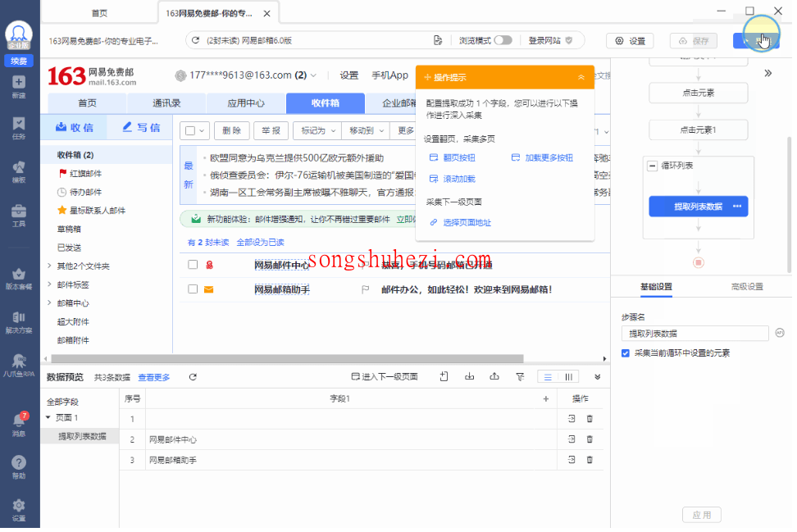
Task: Expand 其他2个文件夹 folder tree
Action: pyautogui.click(x=49, y=266)
